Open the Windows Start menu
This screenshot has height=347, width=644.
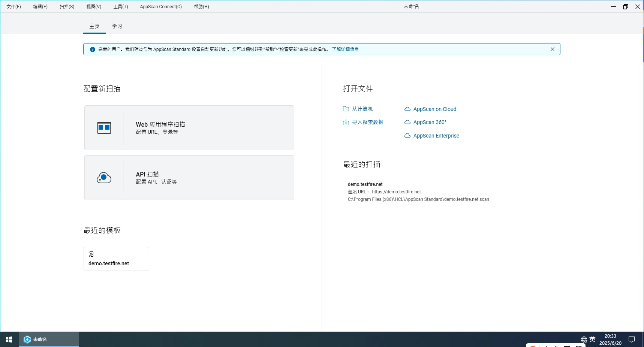pos(9,340)
